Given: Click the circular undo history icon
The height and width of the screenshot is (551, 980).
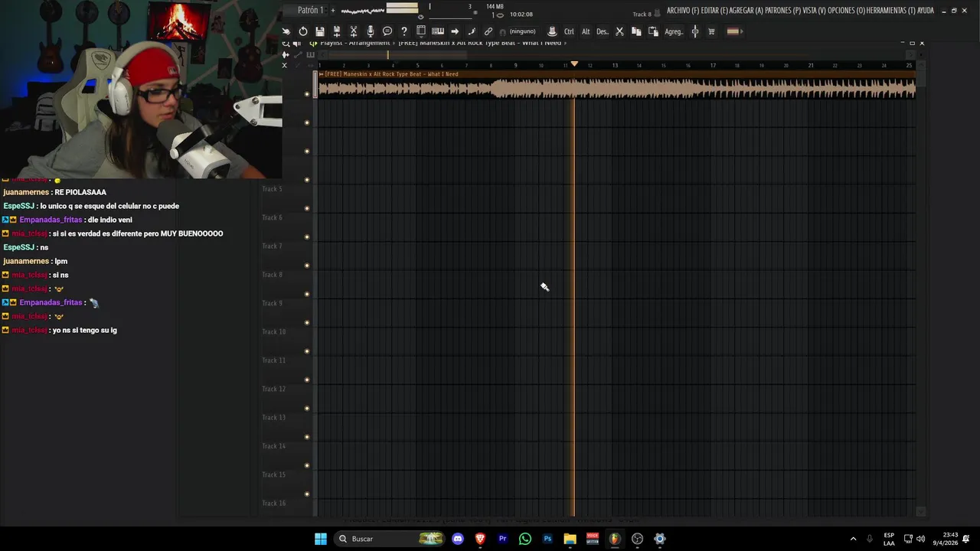Looking at the screenshot, I should tap(303, 31).
